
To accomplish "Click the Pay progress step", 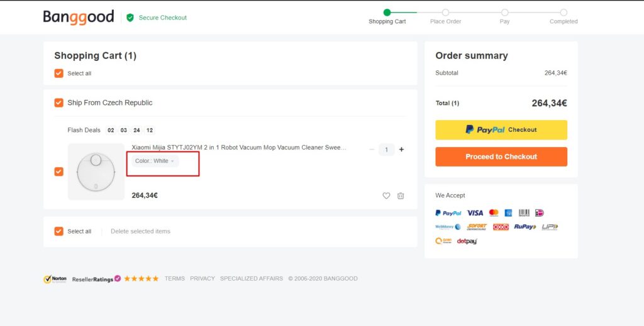I will coord(505,17).
